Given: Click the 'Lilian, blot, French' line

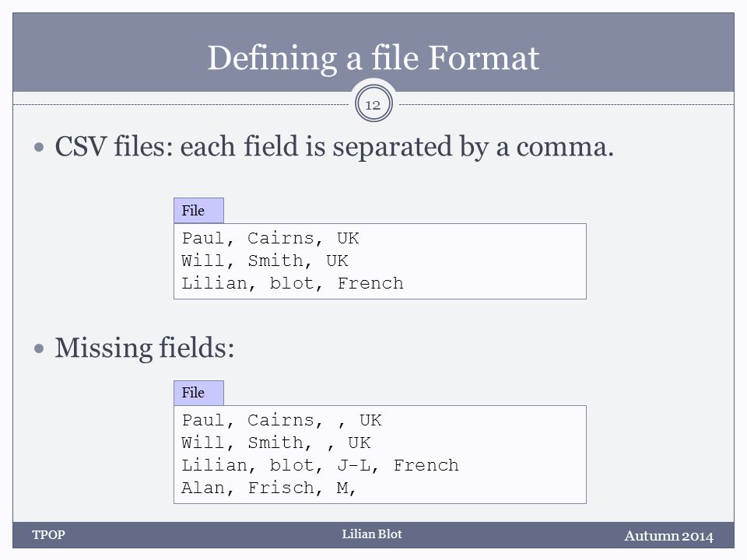Looking at the screenshot, I should (293, 283).
